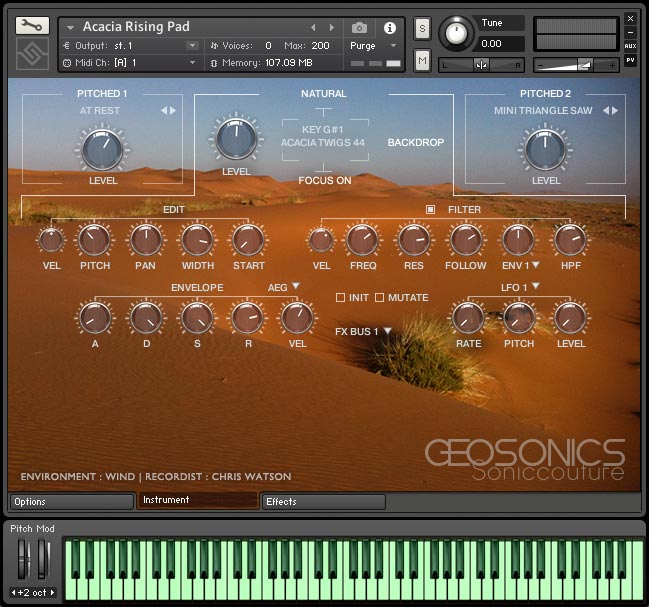The image size is (649, 607).
Task: Toggle the Filter enable checkbox
Action: coord(430,209)
